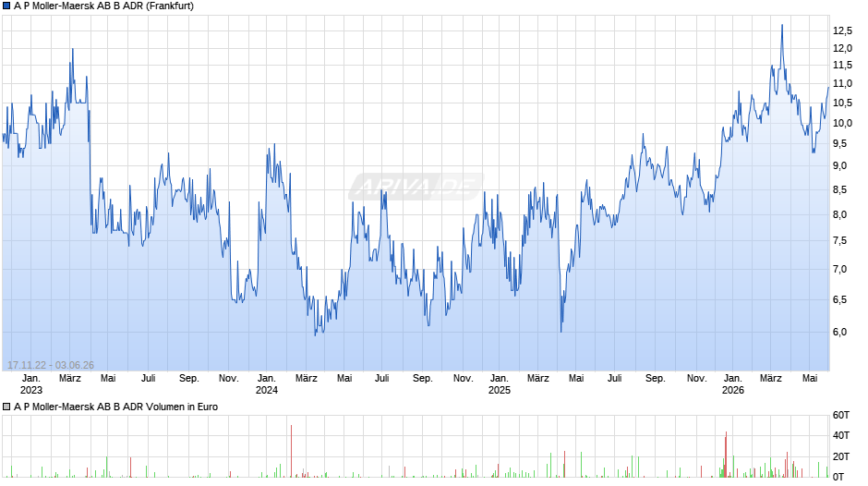Click the '9,0' price axis label

pyautogui.click(x=839, y=165)
